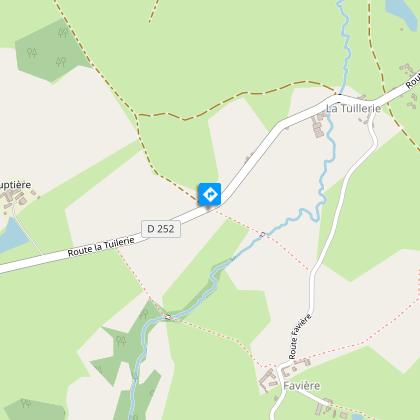Screen dimensions: 420x420
Task: Click the buildings beside the La Tuillerie stream
Action: (x=318, y=126)
